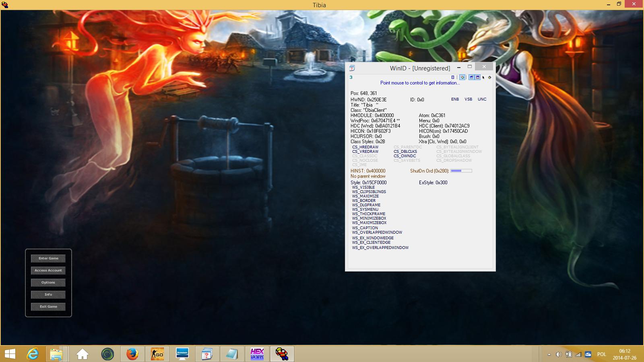Click the WS_OVERLAPPEDWINDOW style entry
Image resolution: width=644 pixels, height=362 pixels.
[377, 232]
